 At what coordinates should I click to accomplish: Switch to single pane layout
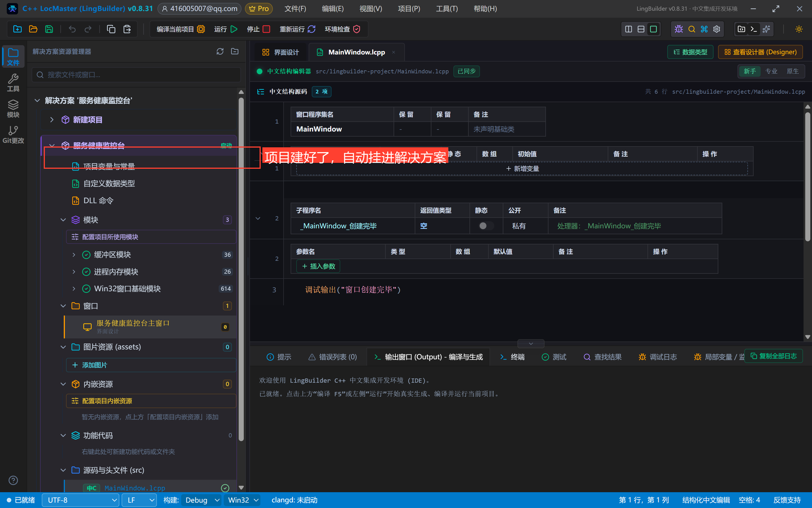pyautogui.click(x=653, y=29)
